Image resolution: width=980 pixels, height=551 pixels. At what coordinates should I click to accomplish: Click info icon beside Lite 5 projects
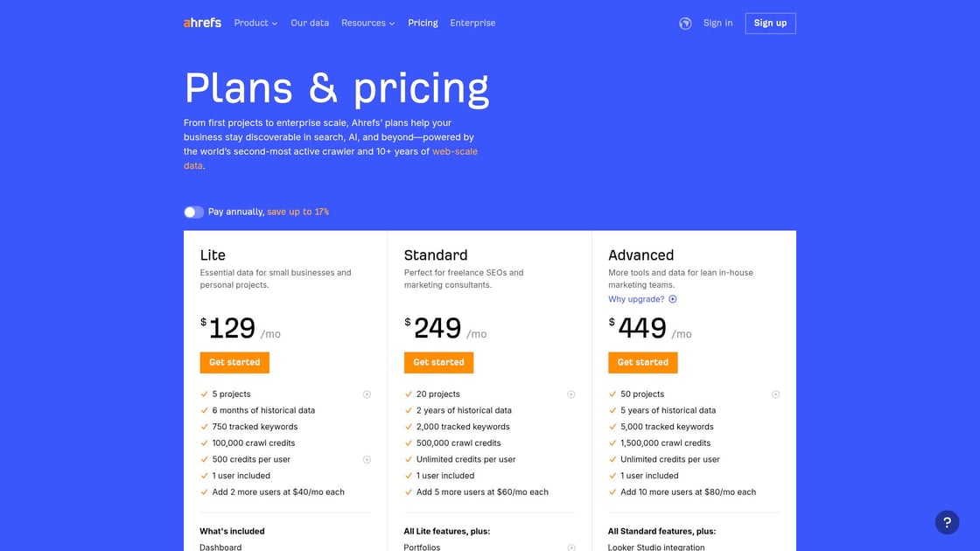[367, 394]
